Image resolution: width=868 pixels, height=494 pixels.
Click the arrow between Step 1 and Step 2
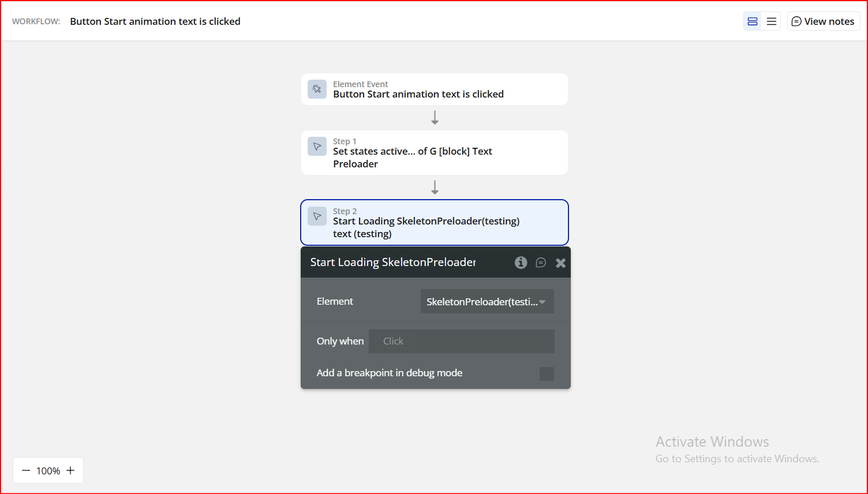click(x=435, y=188)
